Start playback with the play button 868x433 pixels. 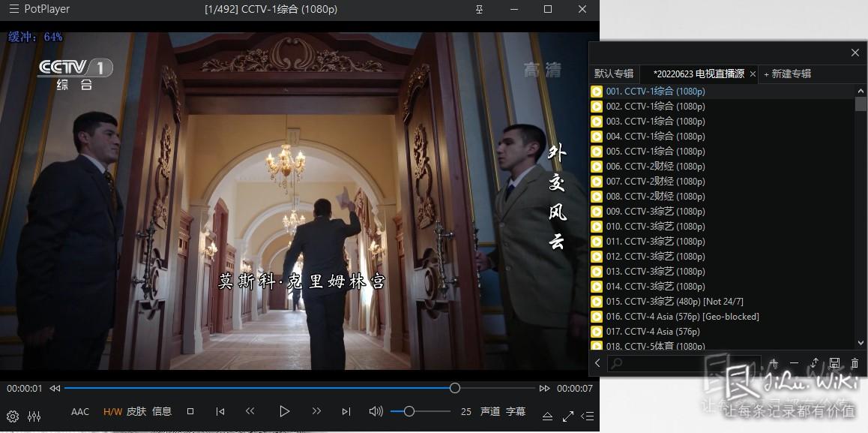[x=285, y=410]
